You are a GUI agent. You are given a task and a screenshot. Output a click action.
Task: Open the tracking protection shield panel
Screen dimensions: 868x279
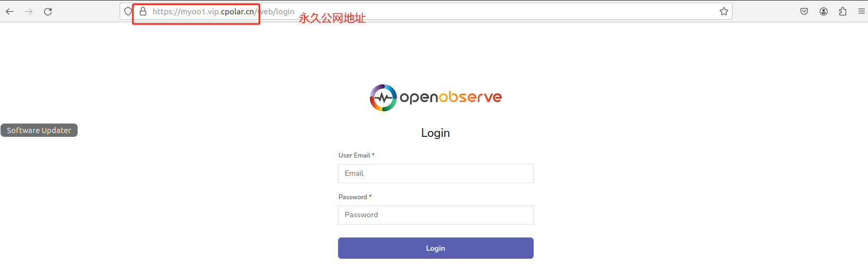click(128, 11)
